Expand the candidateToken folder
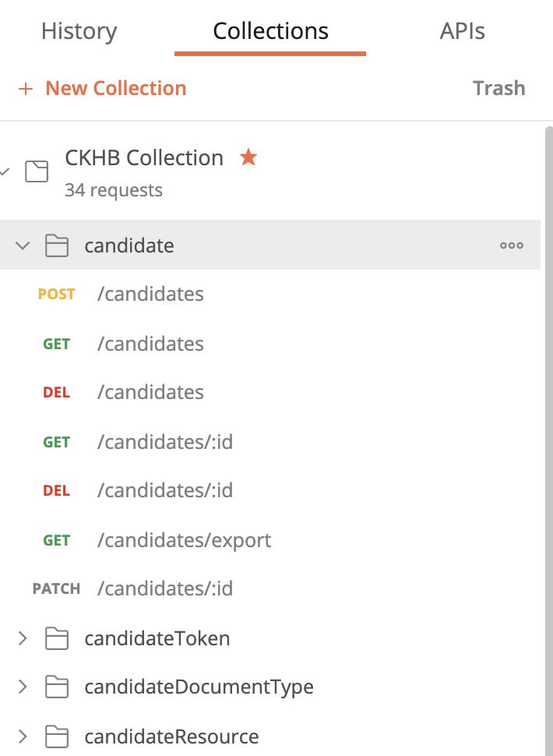This screenshot has width=553, height=756. [23, 638]
